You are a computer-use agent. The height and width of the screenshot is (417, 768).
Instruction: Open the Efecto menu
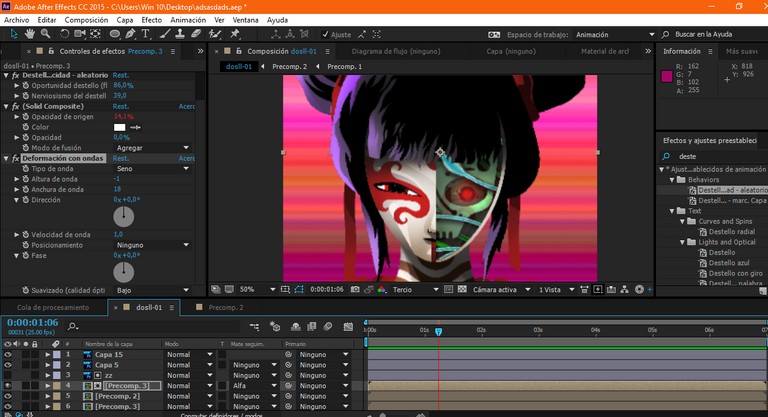151,20
